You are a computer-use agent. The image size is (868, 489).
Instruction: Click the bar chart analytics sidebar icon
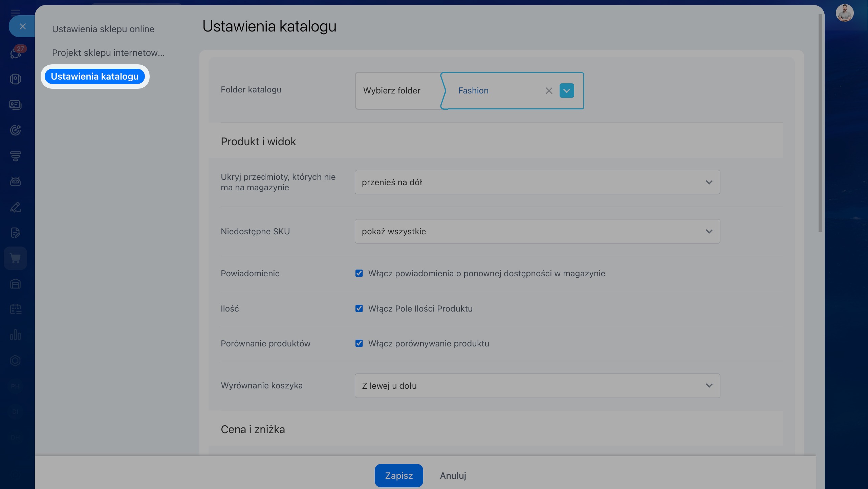[x=15, y=335]
